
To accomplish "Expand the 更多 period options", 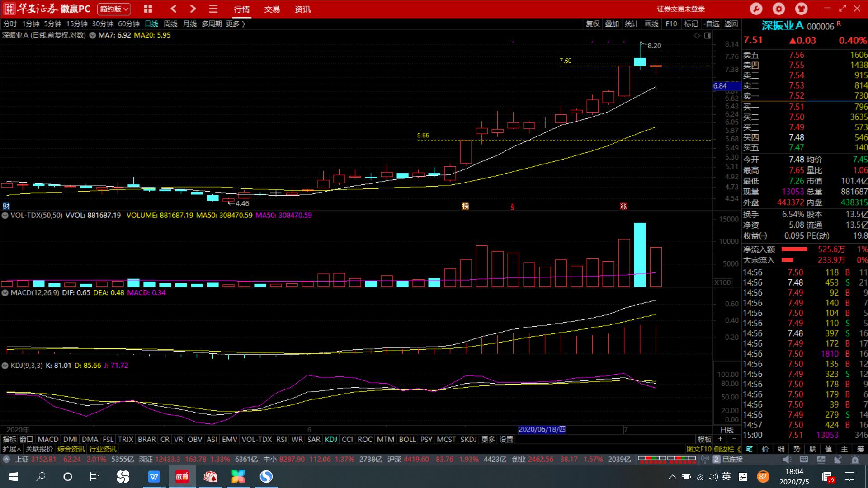I will pyautogui.click(x=235, y=24).
